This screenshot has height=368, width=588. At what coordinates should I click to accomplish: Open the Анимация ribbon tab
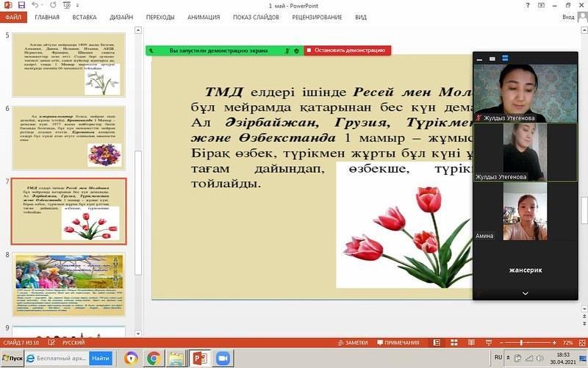(x=204, y=17)
